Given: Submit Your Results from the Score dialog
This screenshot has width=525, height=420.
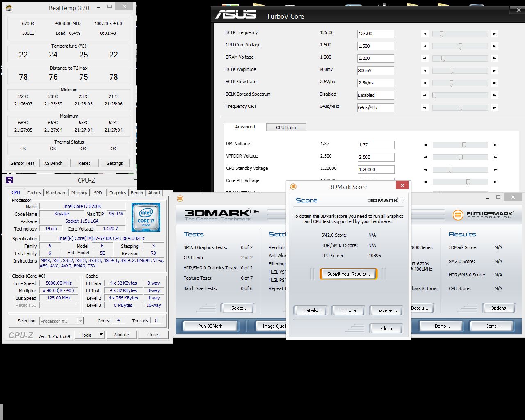Looking at the screenshot, I should pyautogui.click(x=348, y=274).
